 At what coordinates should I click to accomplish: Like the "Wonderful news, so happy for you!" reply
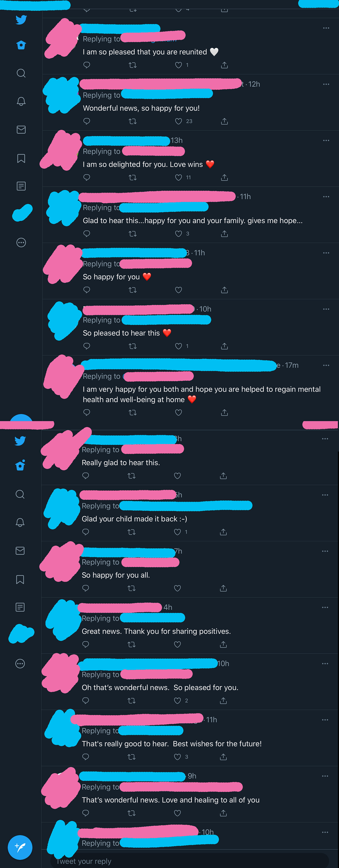pos(178,121)
